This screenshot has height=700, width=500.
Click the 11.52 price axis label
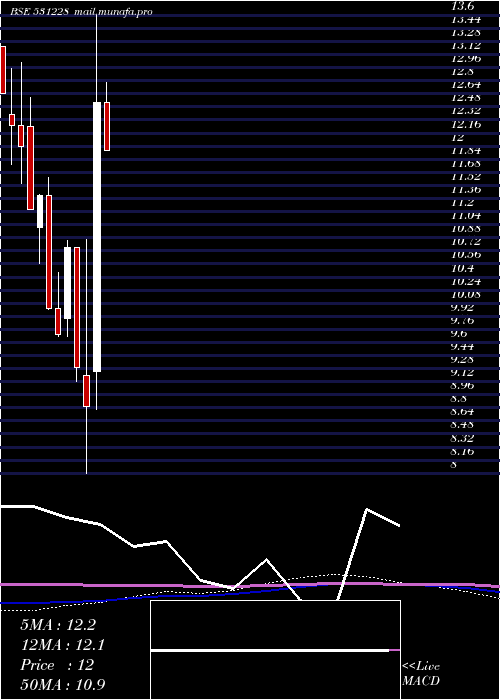pos(465,176)
